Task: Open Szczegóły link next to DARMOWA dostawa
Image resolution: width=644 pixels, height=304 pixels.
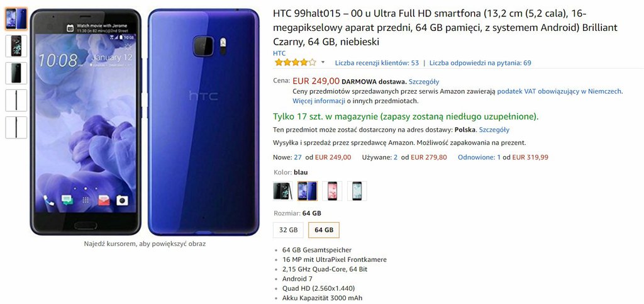Action: tap(424, 82)
